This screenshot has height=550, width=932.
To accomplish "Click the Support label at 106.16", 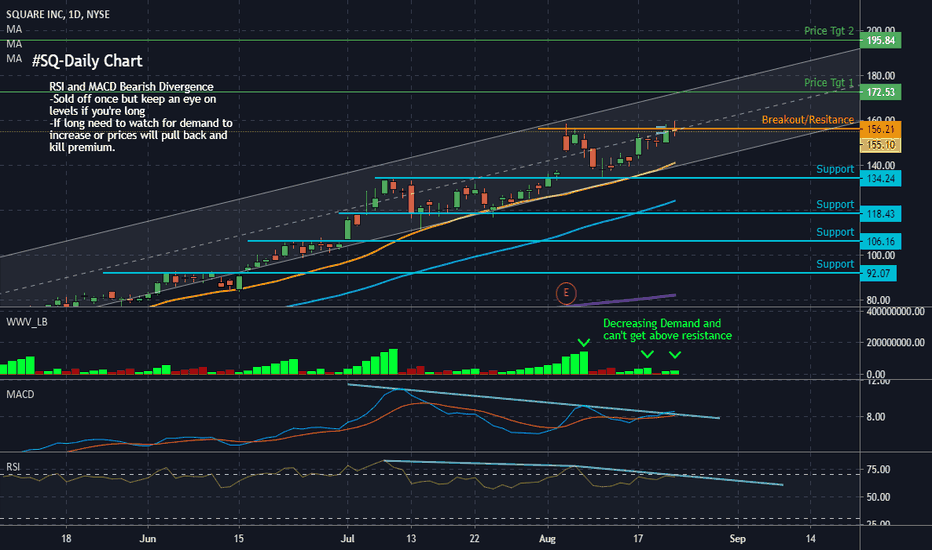I will (835, 232).
